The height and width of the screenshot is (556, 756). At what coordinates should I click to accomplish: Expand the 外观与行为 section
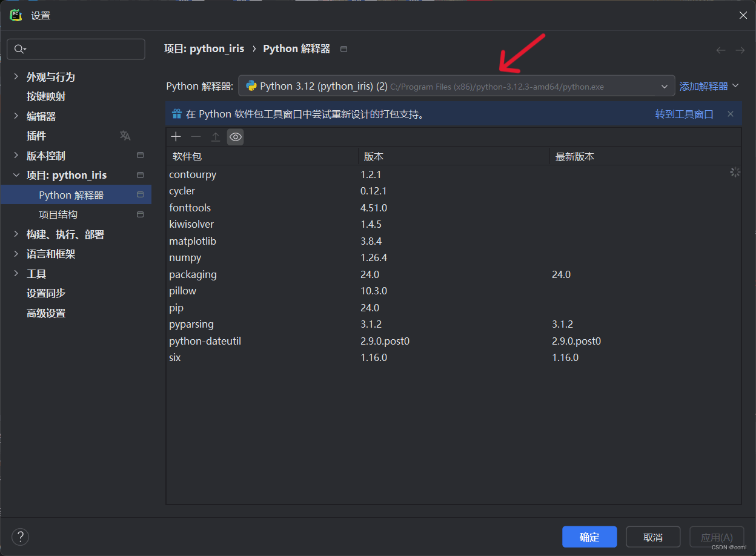point(16,77)
